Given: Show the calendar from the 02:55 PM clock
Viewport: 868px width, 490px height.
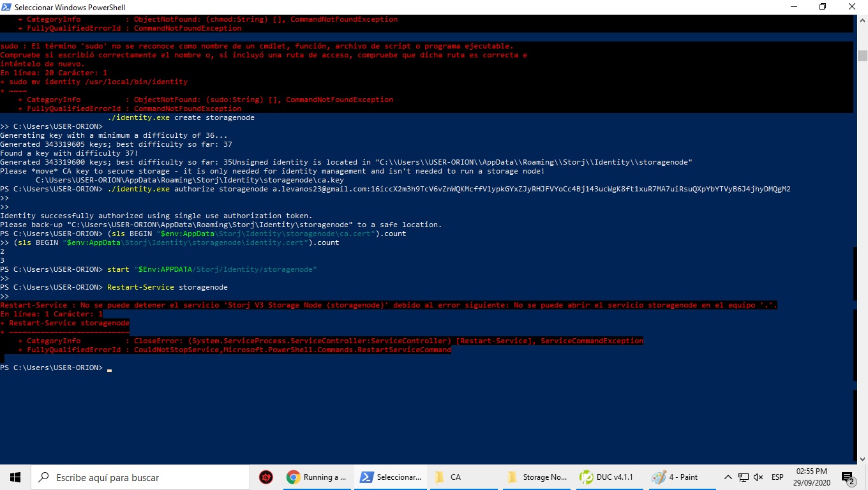Looking at the screenshot, I should [x=812, y=477].
